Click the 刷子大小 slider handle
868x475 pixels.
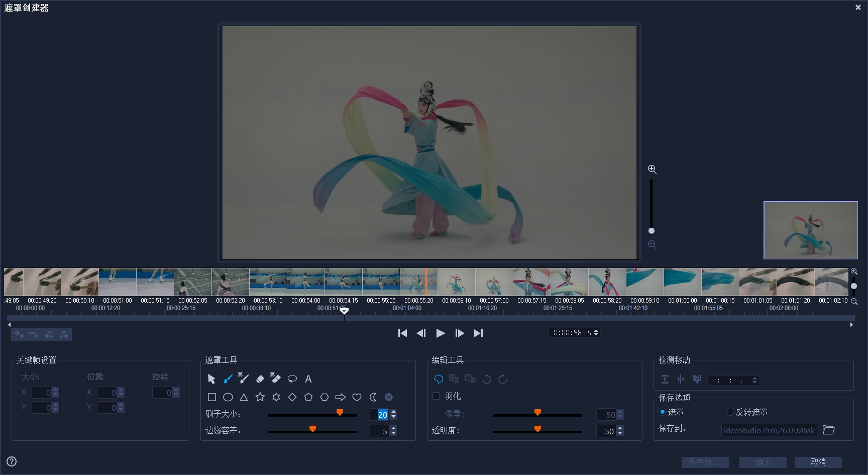340,413
